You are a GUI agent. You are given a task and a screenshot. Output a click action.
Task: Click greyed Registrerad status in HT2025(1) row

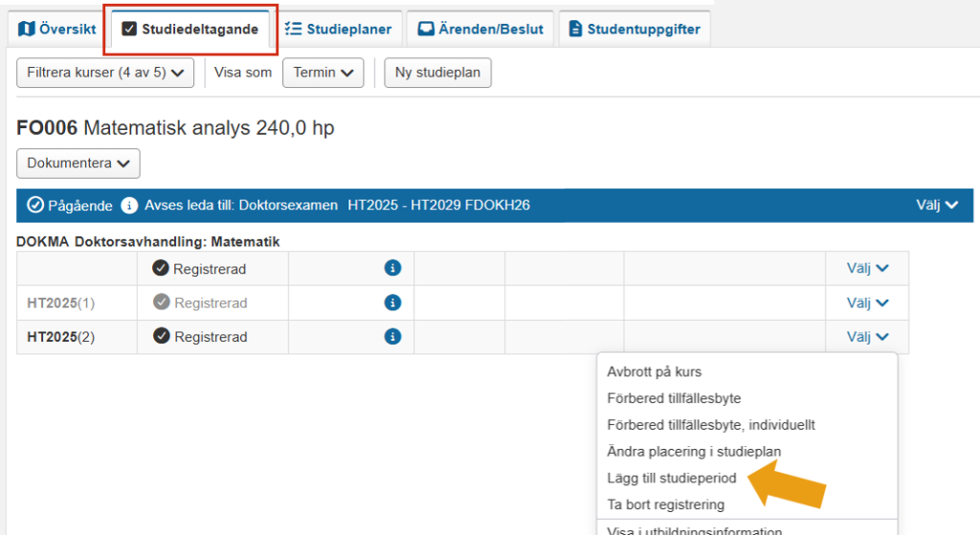click(211, 303)
